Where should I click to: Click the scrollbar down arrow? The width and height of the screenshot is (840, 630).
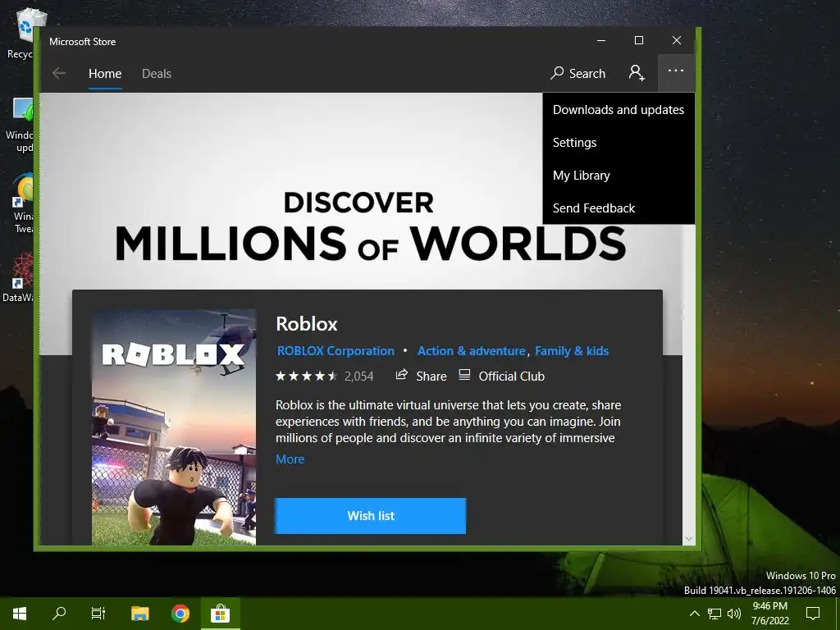[x=689, y=538]
